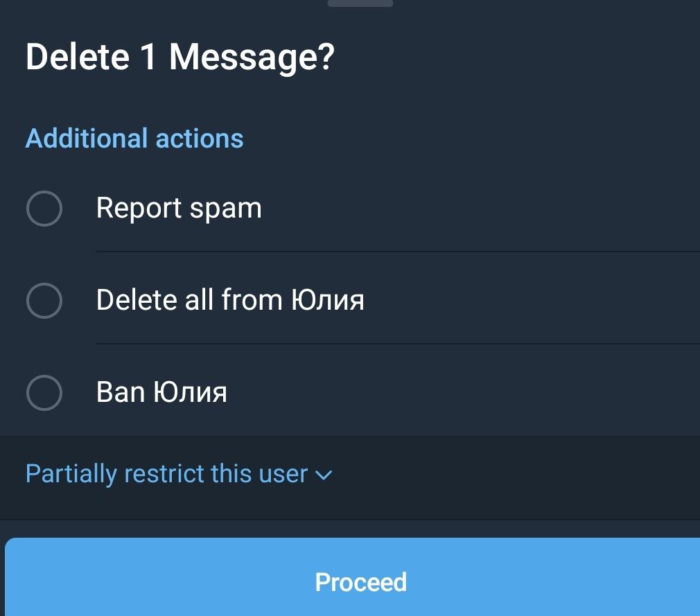Viewport: 700px width, 616px height.
Task: Select the Report spam radio circle
Action: coord(44,209)
